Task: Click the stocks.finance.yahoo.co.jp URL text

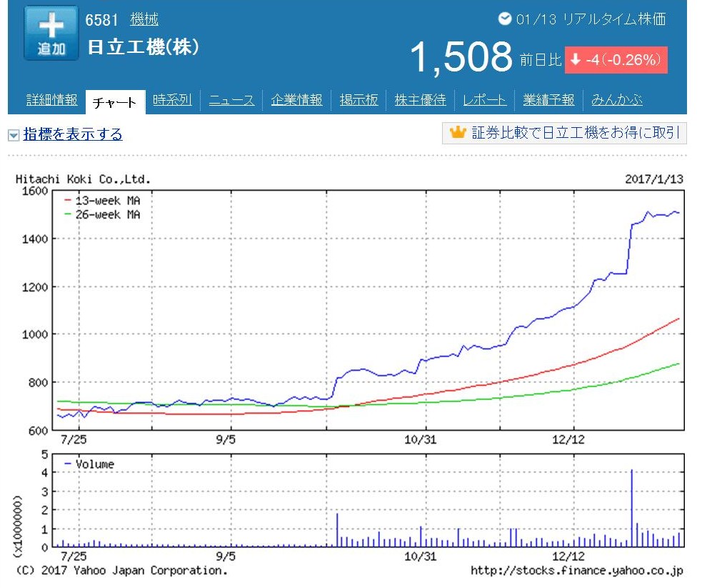Action: tap(576, 571)
